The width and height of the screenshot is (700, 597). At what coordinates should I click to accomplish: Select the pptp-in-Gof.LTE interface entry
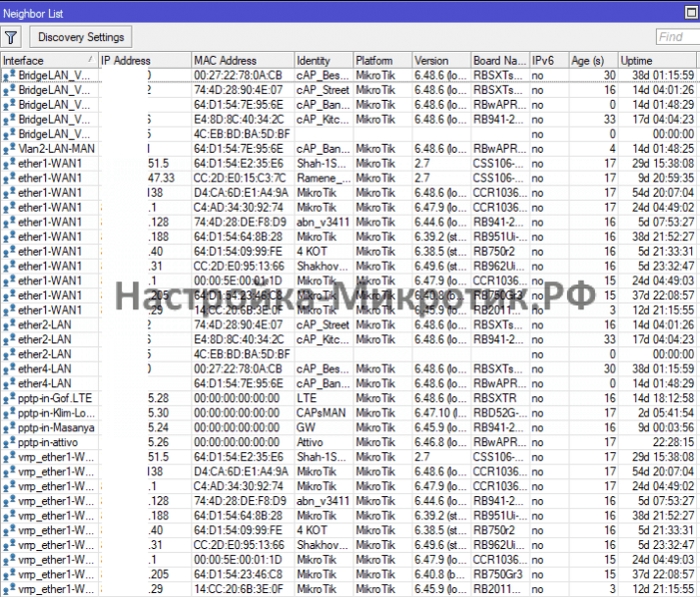(55, 398)
